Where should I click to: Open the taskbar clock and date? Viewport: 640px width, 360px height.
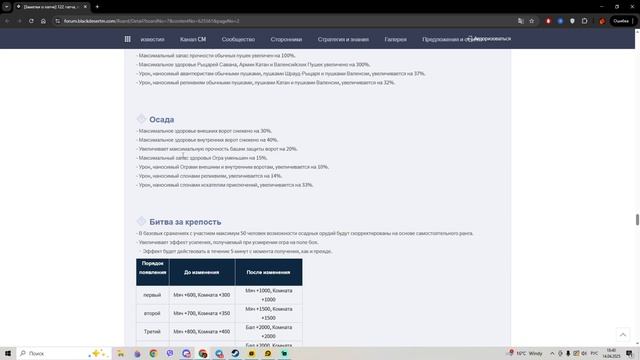click(x=611, y=353)
